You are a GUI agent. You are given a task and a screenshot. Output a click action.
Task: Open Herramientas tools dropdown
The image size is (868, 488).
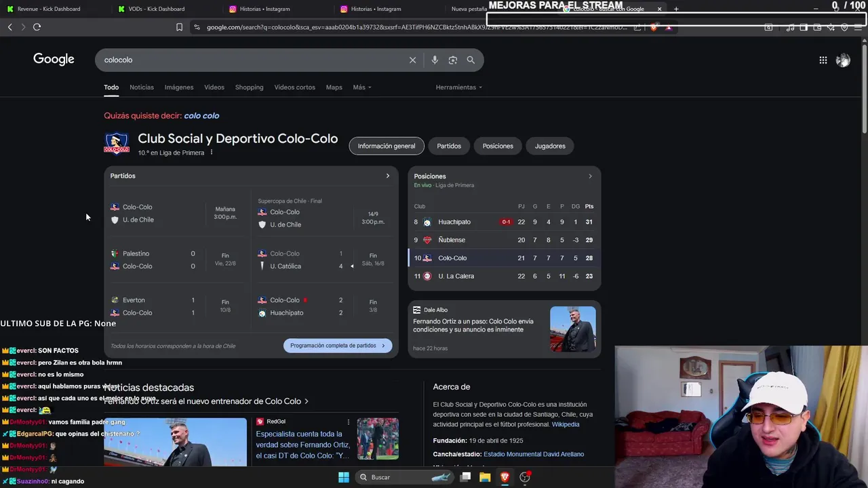click(458, 87)
